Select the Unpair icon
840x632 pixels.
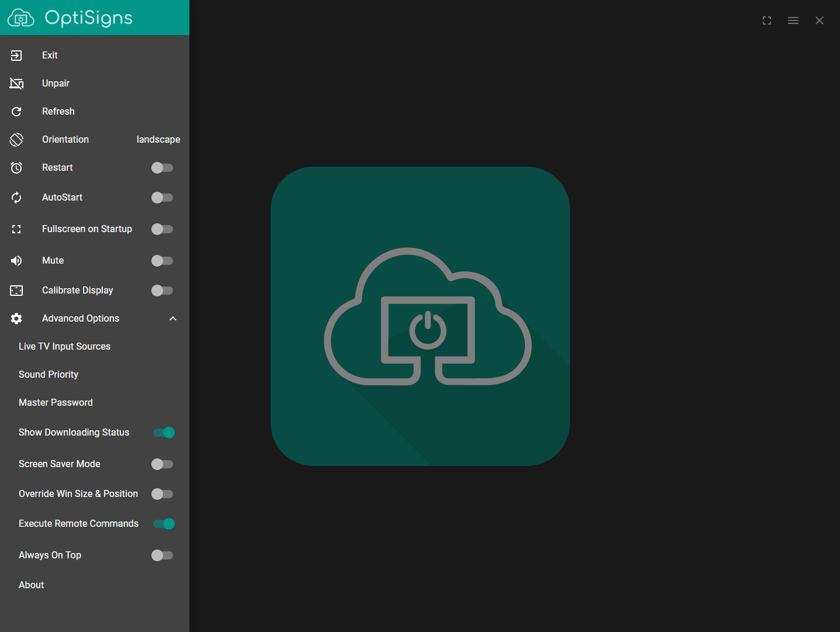point(16,83)
